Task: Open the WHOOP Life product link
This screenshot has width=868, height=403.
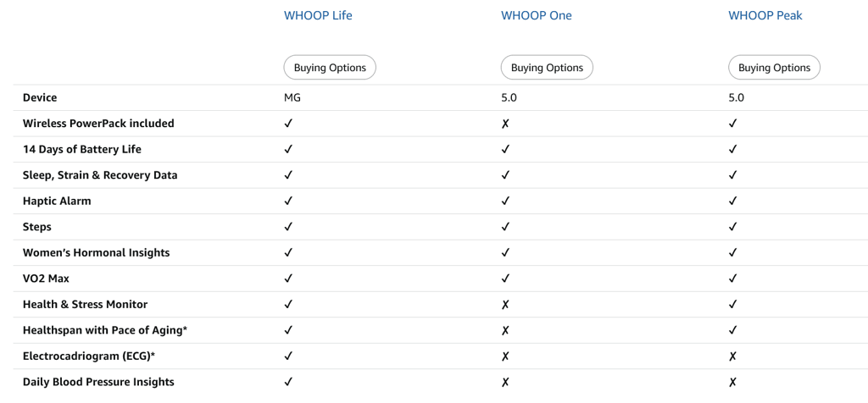Action: click(x=318, y=15)
